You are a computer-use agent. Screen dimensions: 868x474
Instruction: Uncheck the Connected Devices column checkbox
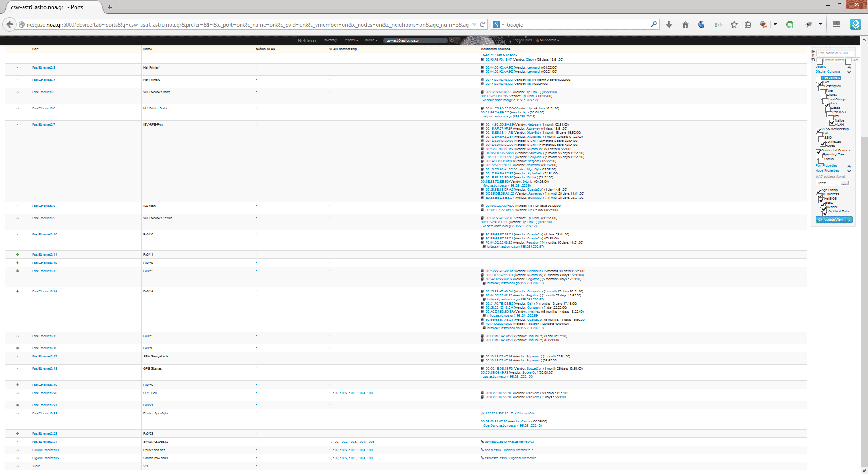(819, 152)
